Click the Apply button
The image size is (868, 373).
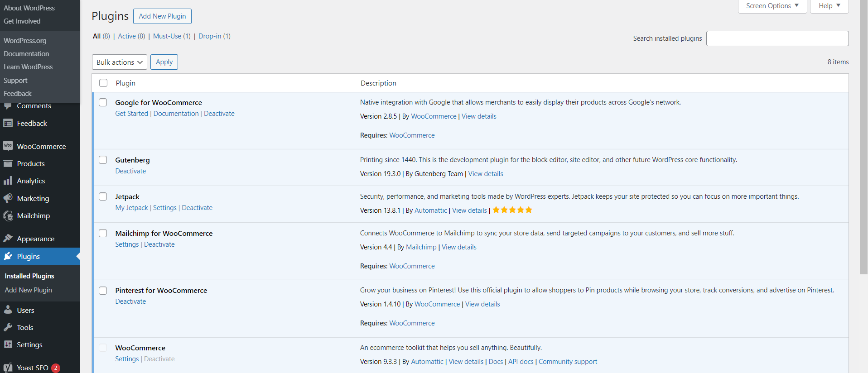click(x=164, y=62)
